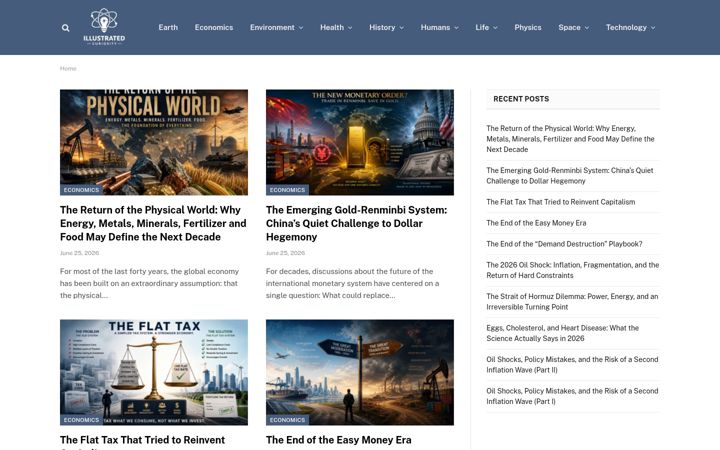Click the date under the Physical World headline

pyautogui.click(x=79, y=253)
